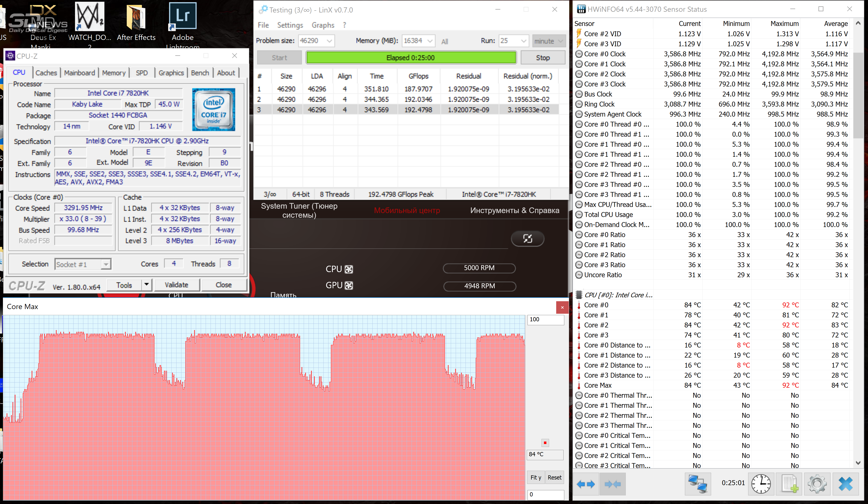Select LinX result row 3
The width and height of the screenshot is (868, 504).
tap(406, 110)
